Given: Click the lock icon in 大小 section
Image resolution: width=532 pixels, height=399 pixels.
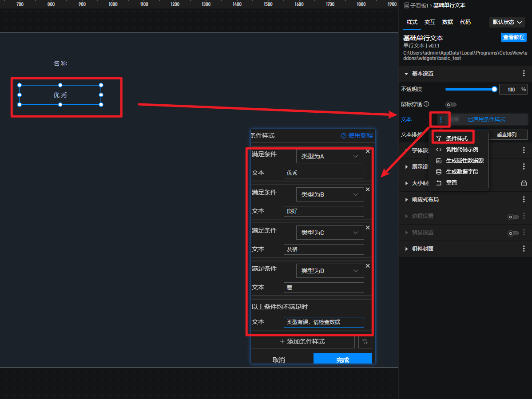Looking at the screenshot, I should (524, 183).
